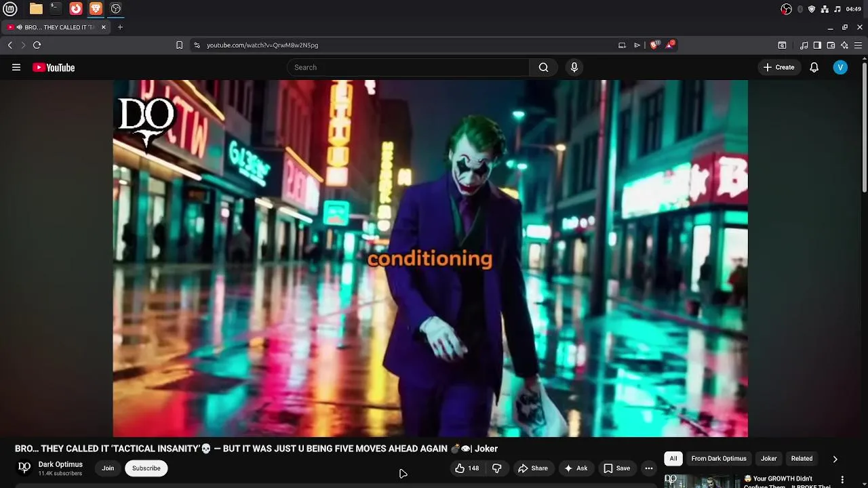Open site settings icon in the address bar

[x=197, y=45]
